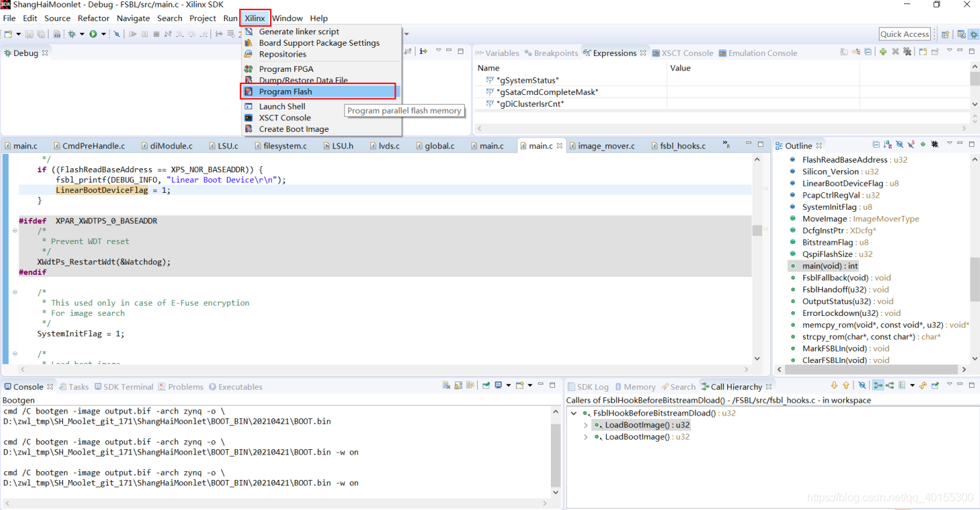Image resolution: width=980 pixels, height=510 pixels.
Task: Click Show Next Match arrow in Call Hierarchy
Action: [834, 386]
